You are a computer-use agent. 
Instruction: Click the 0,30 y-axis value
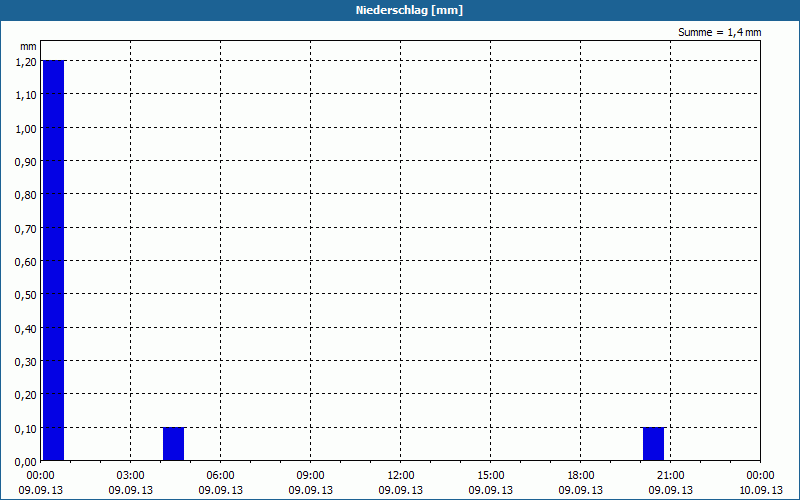(x=26, y=362)
